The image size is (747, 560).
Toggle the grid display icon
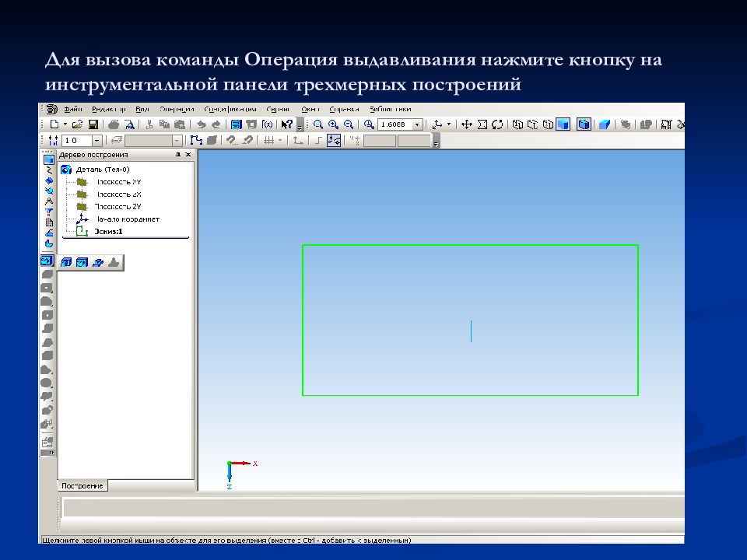click(268, 141)
